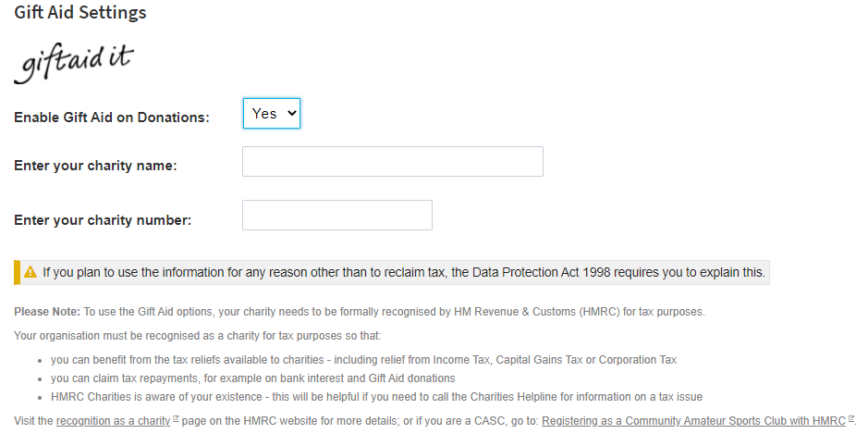Focus the charity name input field
The height and width of the screenshot is (446, 868).
point(392,162)
